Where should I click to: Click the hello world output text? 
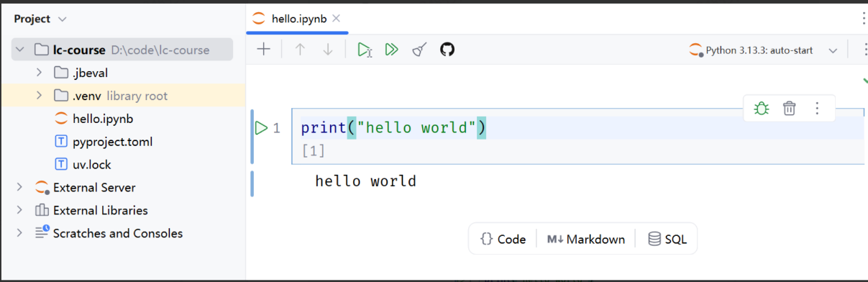(x=365, y=181)
